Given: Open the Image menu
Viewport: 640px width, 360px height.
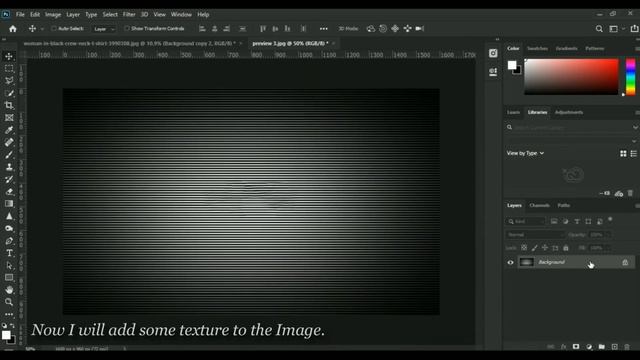Looking at the screenshot, I should (x=53, y=14).
